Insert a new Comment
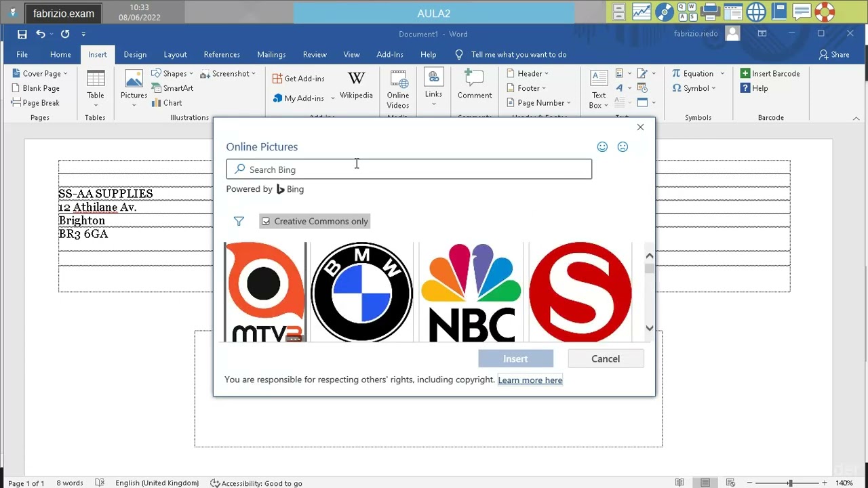 [x=475, y=85]
